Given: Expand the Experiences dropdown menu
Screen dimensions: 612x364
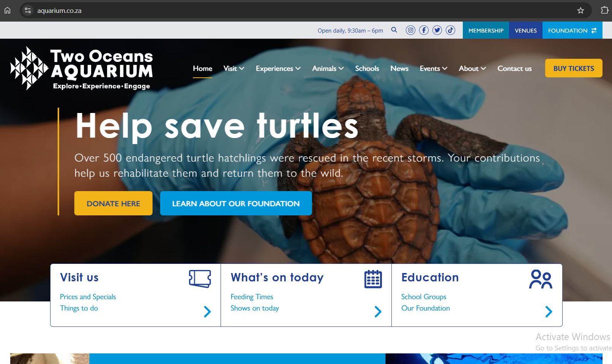Looking at the screenshot, I should (278, 69).
